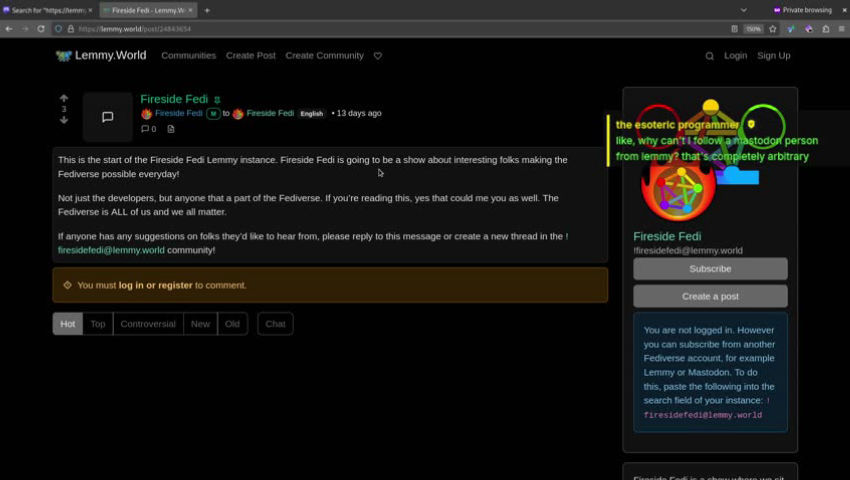This screenshot has width=850, height=480.
Task: Click the post vote score 3
Action: [64, 109]
